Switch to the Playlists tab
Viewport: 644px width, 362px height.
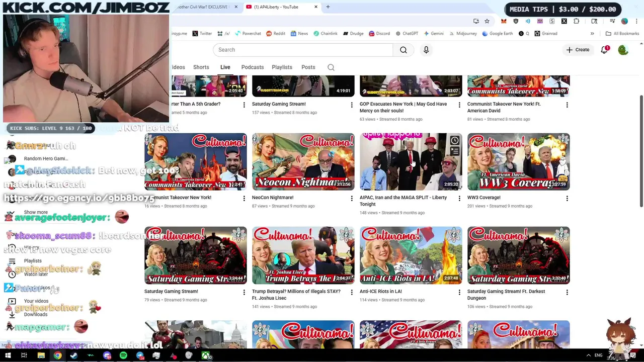coord(282,67)
